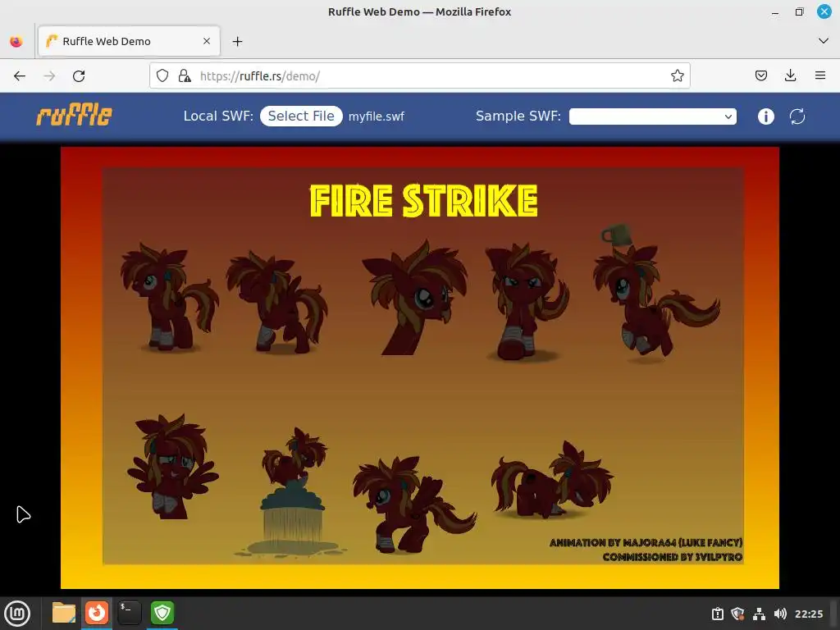Open the Firefox downloads panel
This screenshot has height=630, width=840.
[790, 75]
